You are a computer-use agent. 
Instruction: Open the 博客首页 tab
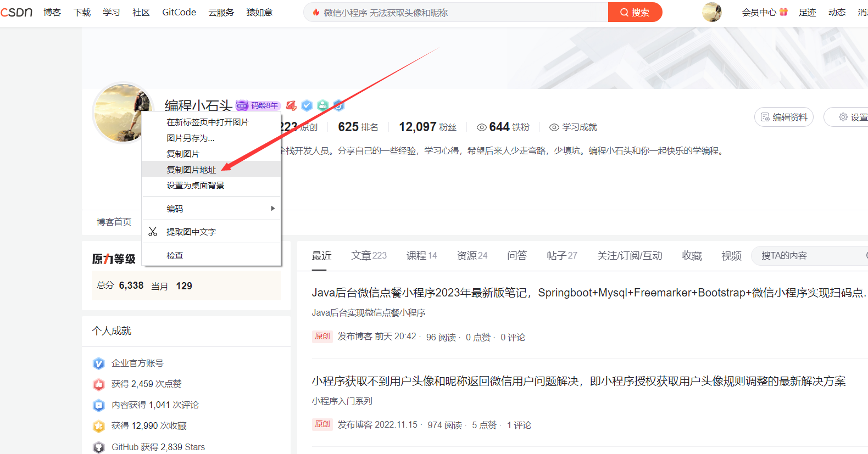(x=114, y=222)
